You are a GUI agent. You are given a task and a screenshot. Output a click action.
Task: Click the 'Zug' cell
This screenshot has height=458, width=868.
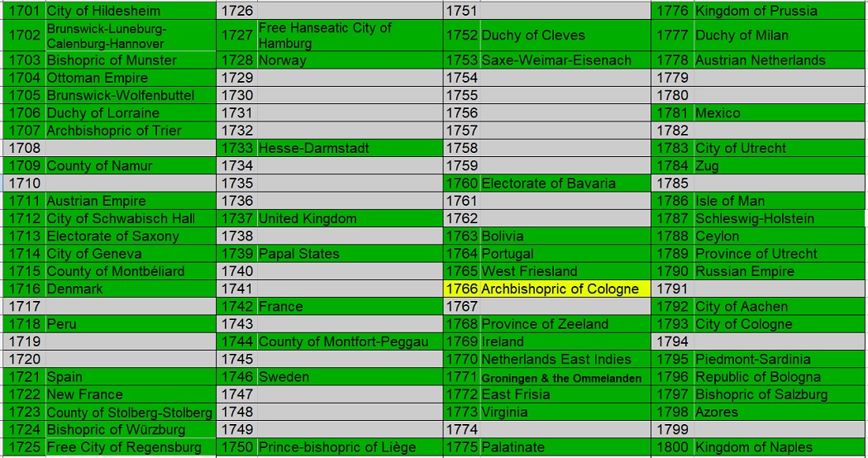(780, 165)
